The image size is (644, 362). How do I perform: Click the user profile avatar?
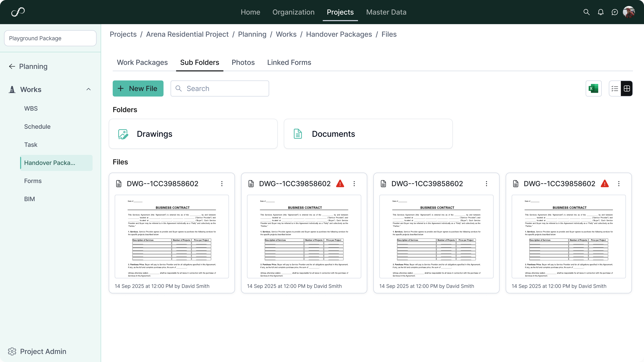(629, 12)
